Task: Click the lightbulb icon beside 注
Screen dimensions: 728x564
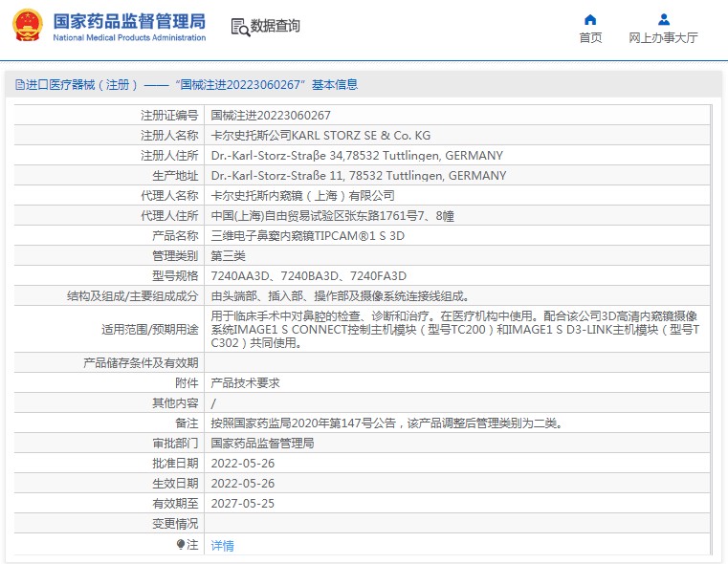Action: [180, 545]
